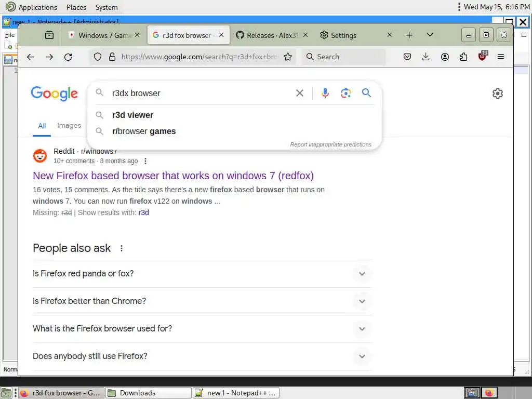Open the Pocket save icon

(x=407, y=57)
